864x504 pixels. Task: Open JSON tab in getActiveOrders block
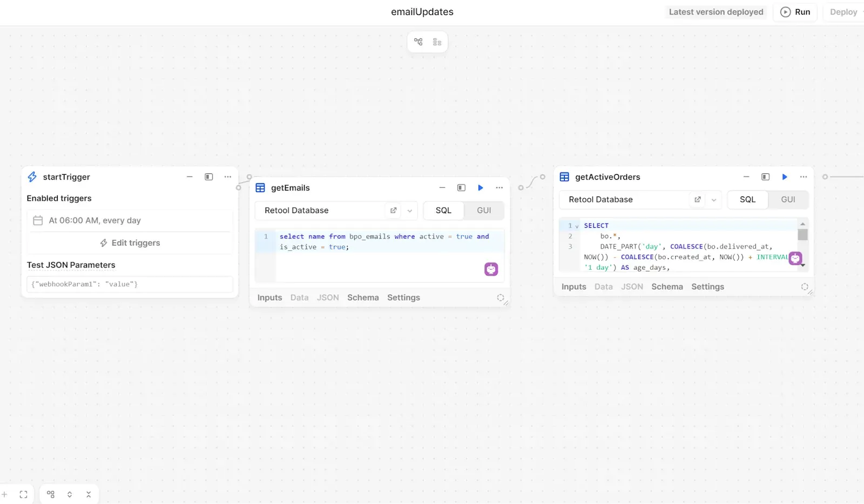[632, 287]
